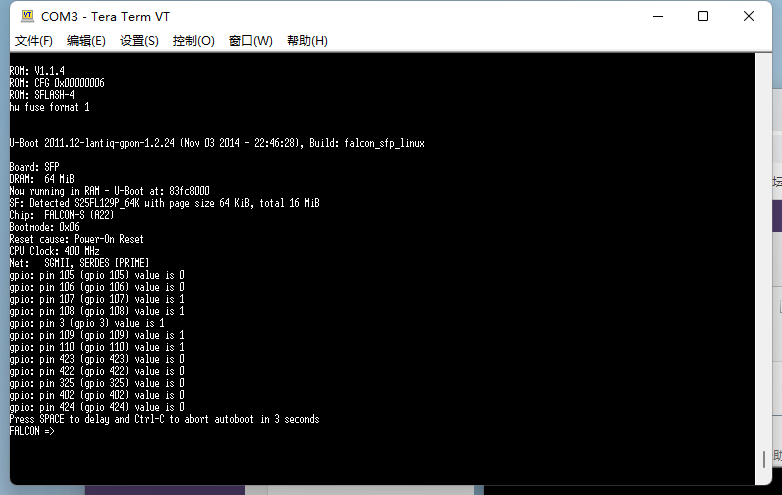Click the 'CPU Clock: 400 MHz' line

coord(54,251)
